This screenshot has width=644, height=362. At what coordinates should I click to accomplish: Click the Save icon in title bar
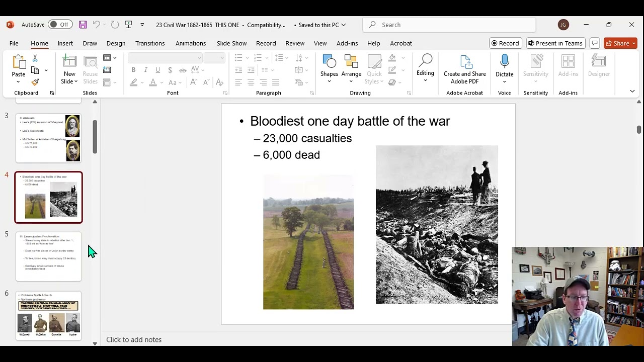83,25
